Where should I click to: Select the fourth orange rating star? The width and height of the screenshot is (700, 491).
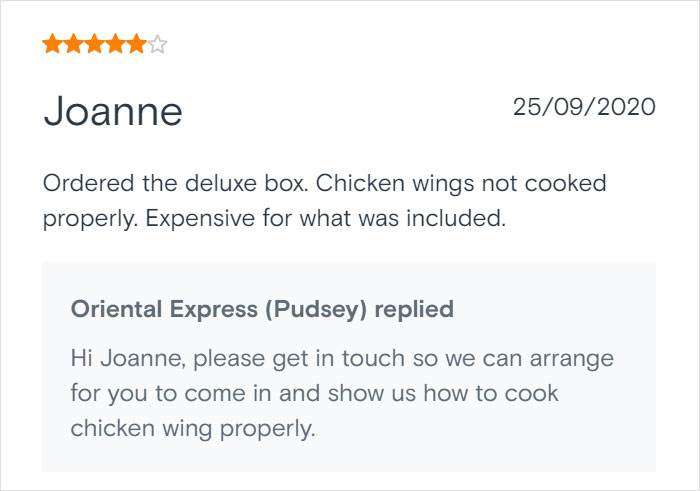click(x=115, y=44)
